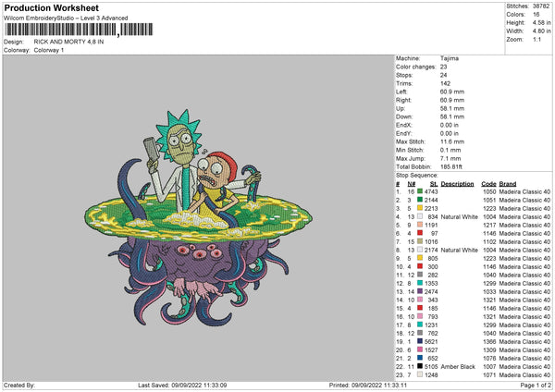Image resolution: width=555 pixels, height=392 pixels.
Task: Select the Colorway 1 value
Action: click(x=49, y=50)
